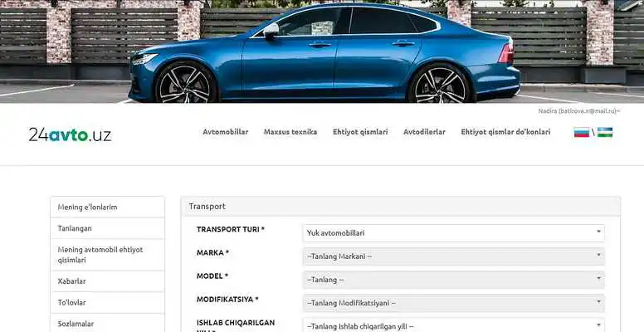Open Mening avtomobil ehtiyot qismlari
The height and width of the screenshot is (332, 644).
(x=107, y=254)
